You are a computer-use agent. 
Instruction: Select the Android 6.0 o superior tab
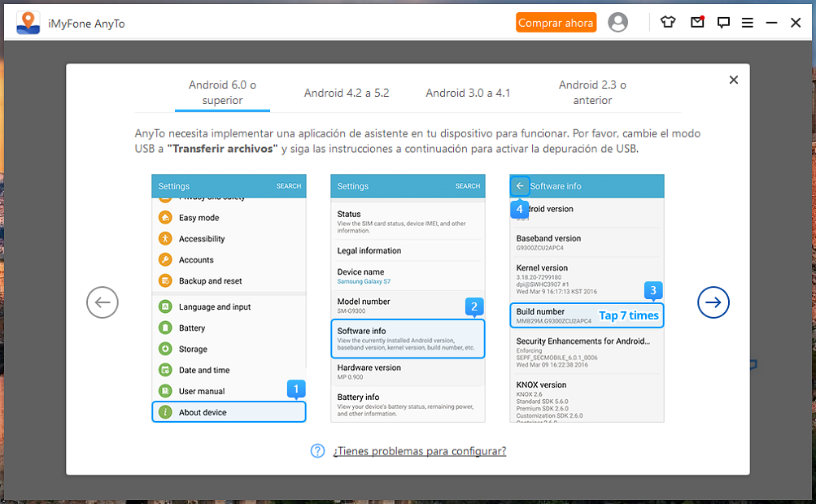[222, 93]
